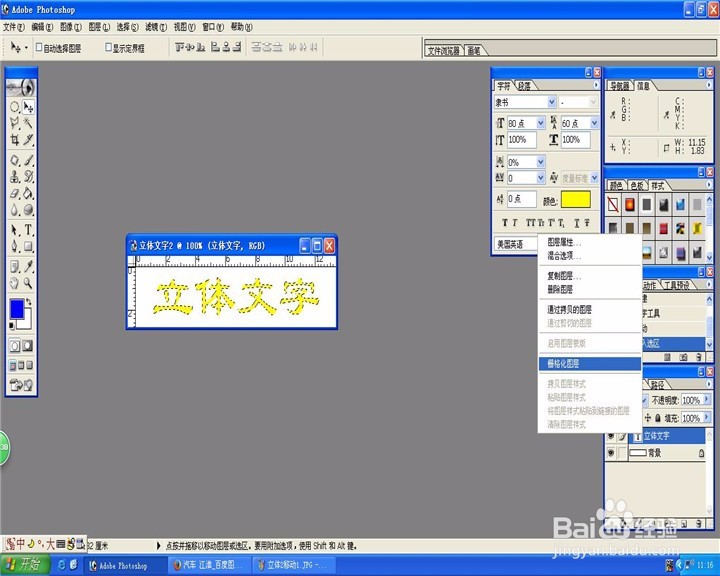Select the Brush tool
Viewport: 720px width, 576px height.
pyautogui.click(x=28, y=160)
